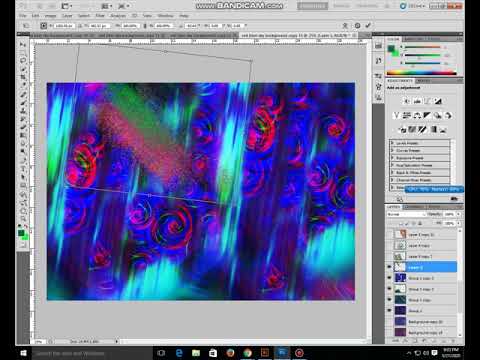Add a Levels adjustment
Screen dimensions: 480x360
point(417,101)
